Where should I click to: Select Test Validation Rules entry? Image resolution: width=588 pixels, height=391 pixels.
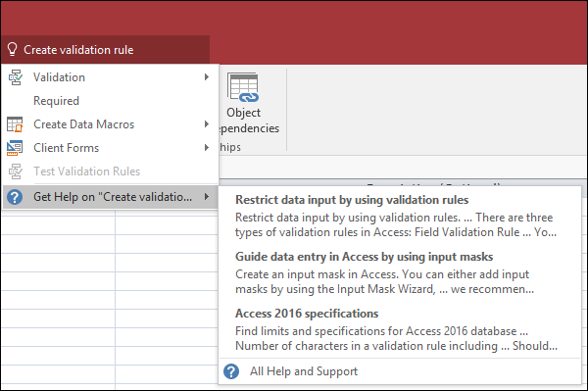110,171
